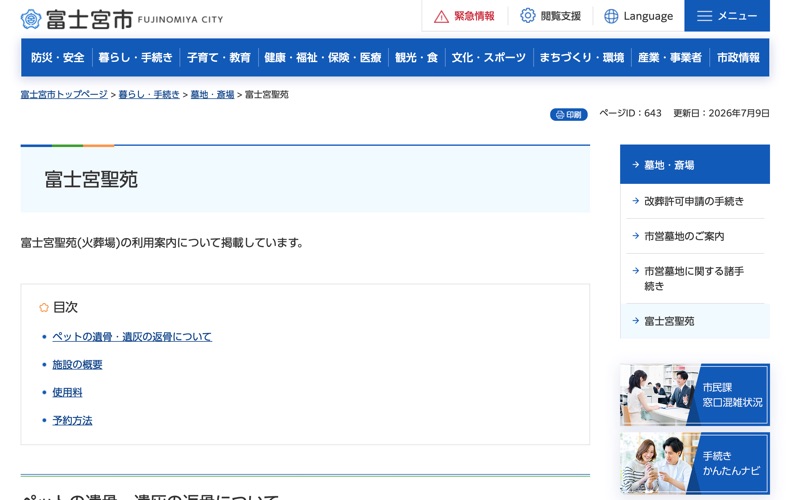Image resolution: width=800 pixels, height=500 pixels.
Task: Click the ページID：643 text
Action: (x=630, y=113)
